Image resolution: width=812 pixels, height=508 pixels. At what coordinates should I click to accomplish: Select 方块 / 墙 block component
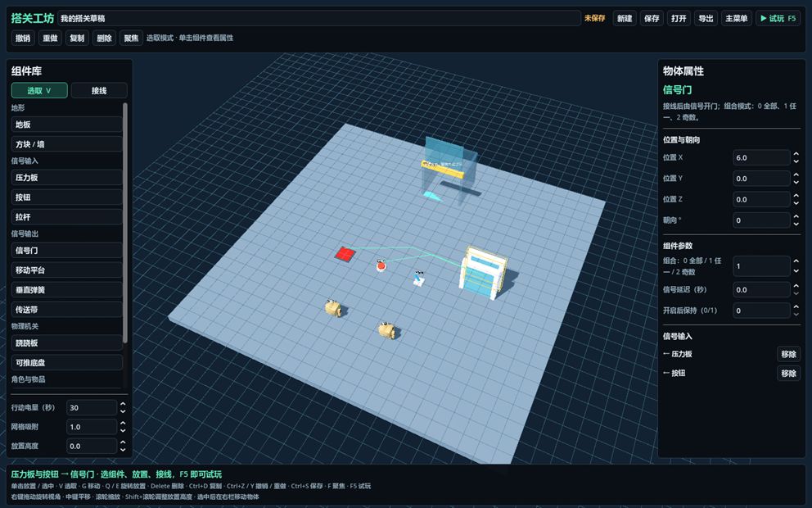pos(67,144)
